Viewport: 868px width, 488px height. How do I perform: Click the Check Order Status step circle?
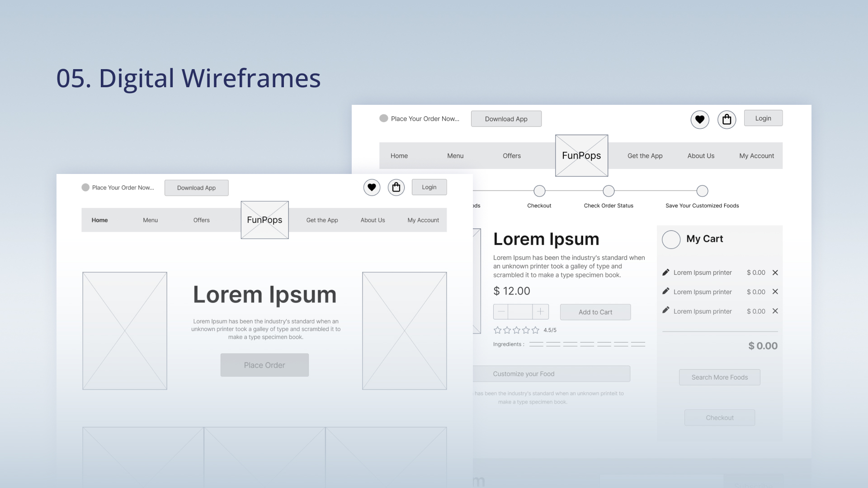point(609,191)
